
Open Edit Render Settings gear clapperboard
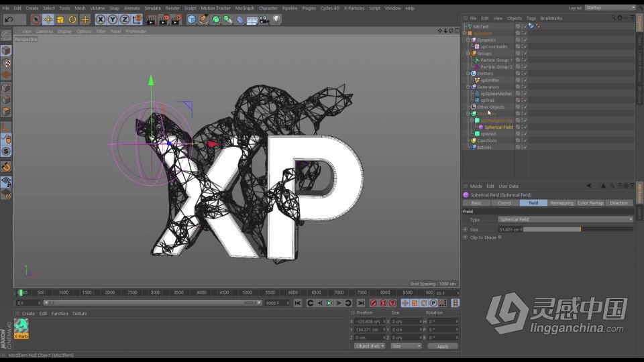(176, 19)
